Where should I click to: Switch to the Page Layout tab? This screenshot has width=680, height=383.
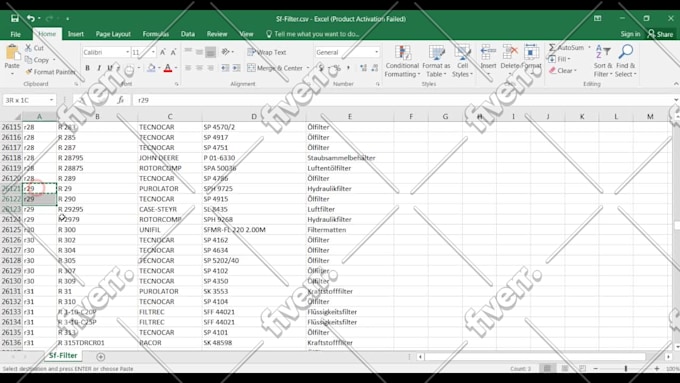[x=113, y=34]
